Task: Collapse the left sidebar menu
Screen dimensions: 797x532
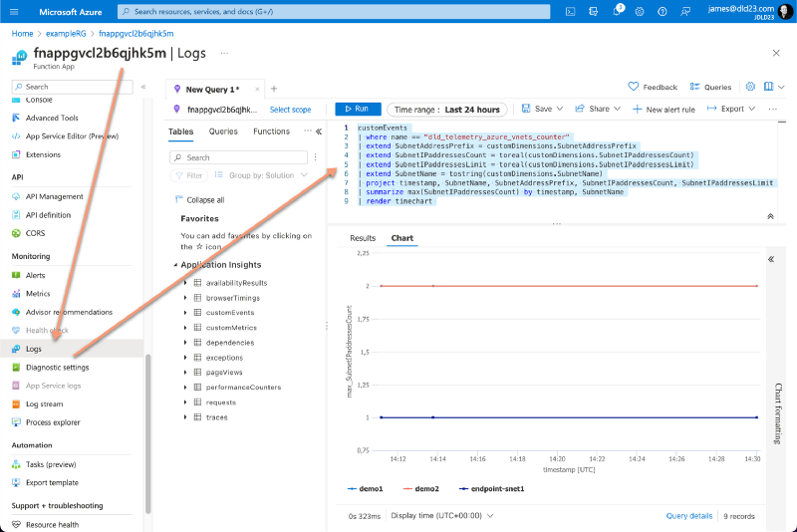Action: [143, 87]
